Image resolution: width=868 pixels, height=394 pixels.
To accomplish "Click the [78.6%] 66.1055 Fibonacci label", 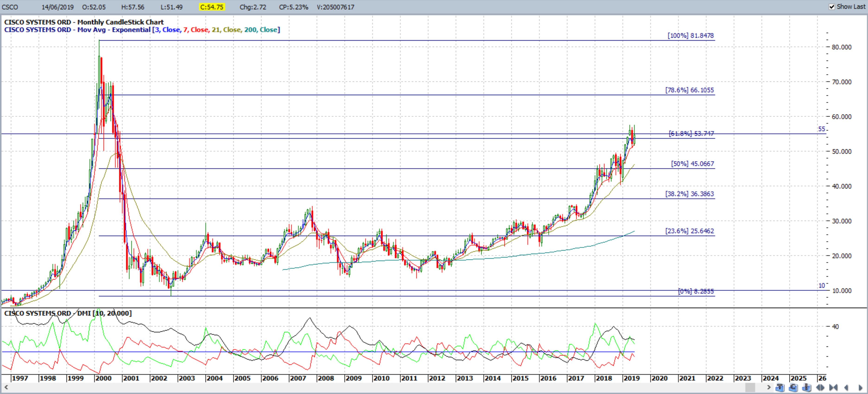I will click(x=689, y=90).
